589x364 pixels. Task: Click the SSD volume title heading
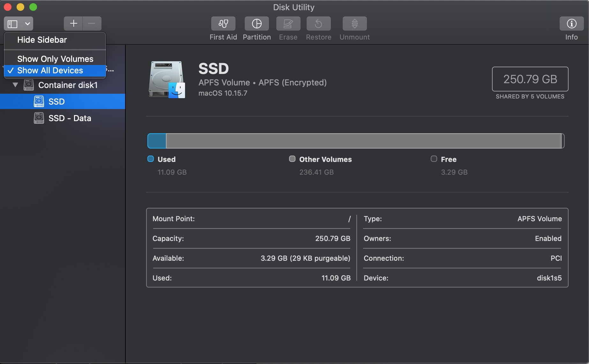click(x=213, y=69)
